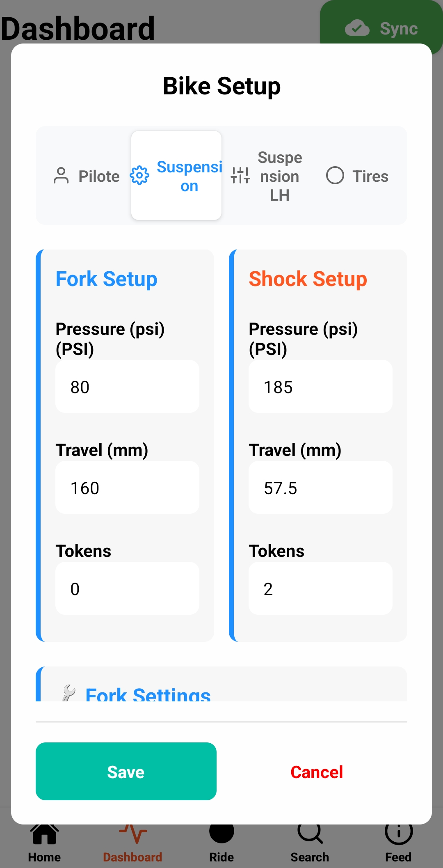Viewport: 443px width, 868px height.
Task: Open the Suspension LH tab
Action: pyautogui.click(x=267, y=176)
